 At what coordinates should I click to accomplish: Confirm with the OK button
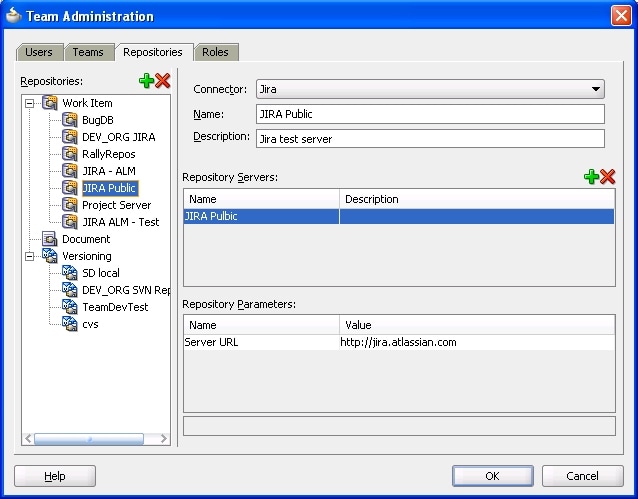492,476
